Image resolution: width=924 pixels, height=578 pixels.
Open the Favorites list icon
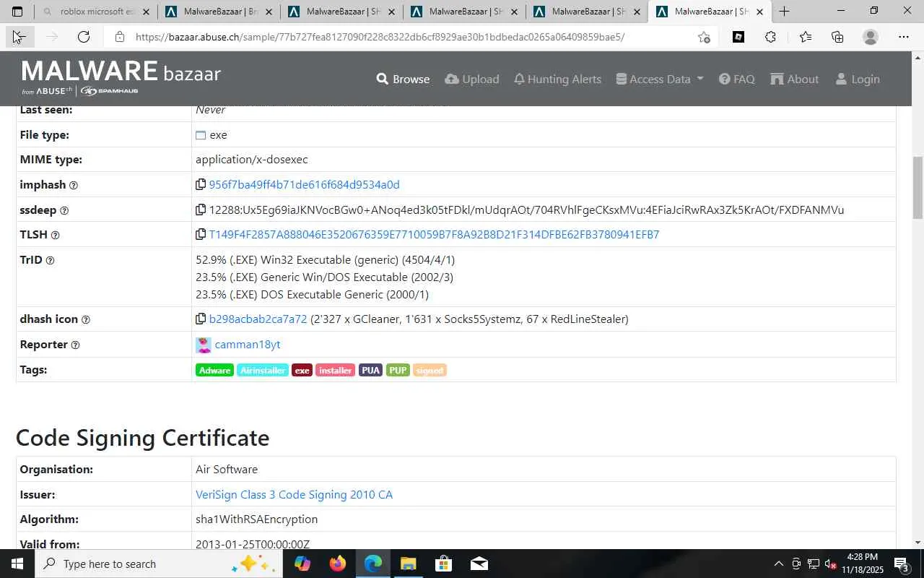click(x=806, y=37)
